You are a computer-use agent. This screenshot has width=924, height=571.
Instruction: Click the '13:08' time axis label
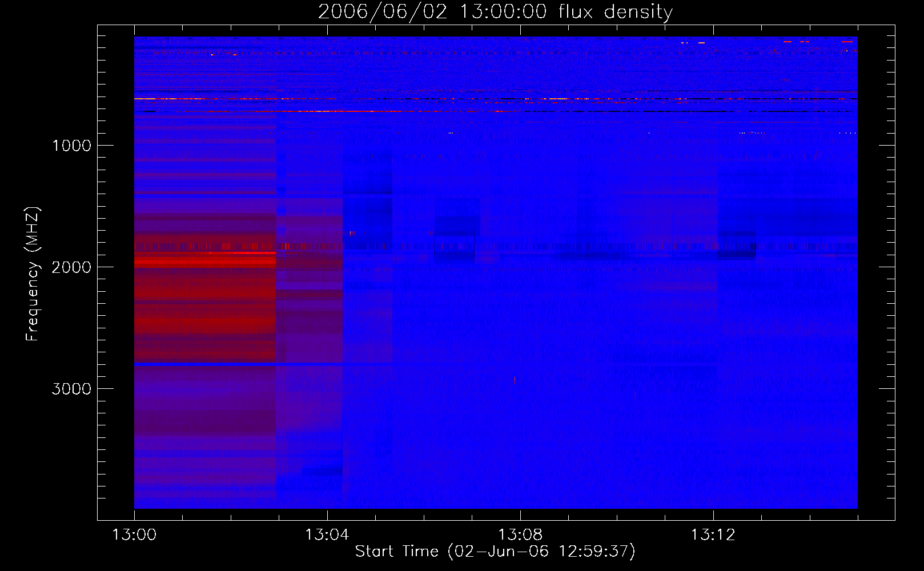520,535
